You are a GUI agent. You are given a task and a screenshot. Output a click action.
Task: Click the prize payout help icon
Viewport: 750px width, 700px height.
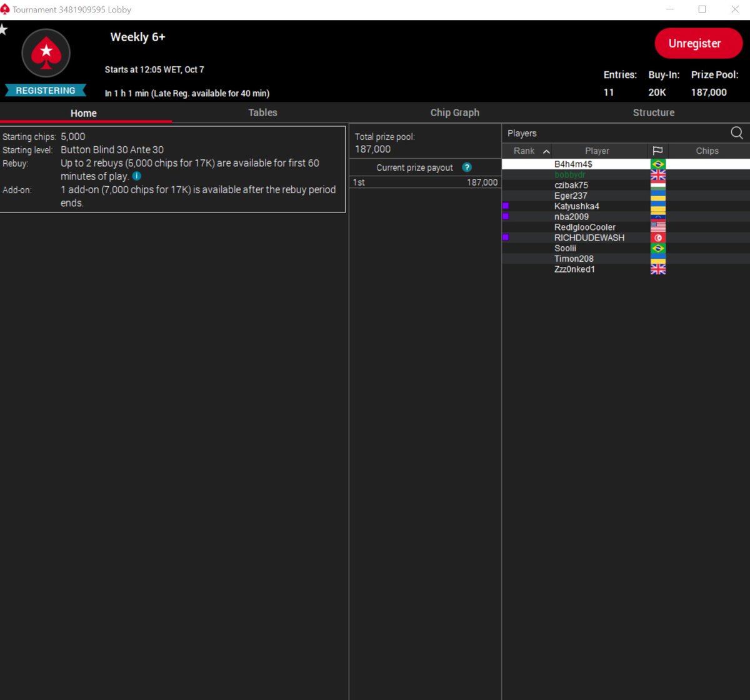click(466, 167)
